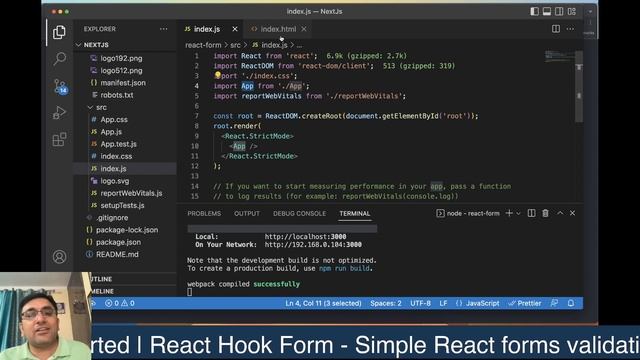Open new terminal launch profile dropdown
This screenshot has height=360, width=640.
pos(518,213)
